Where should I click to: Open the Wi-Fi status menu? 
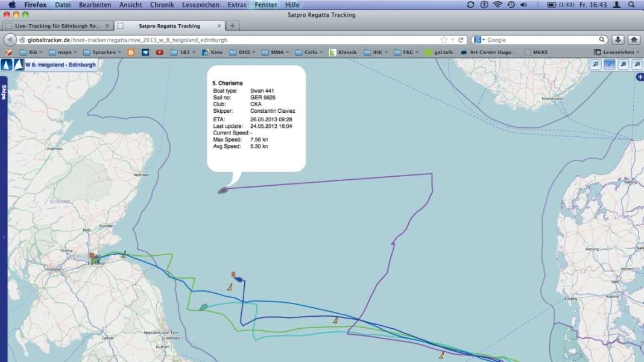497,4
